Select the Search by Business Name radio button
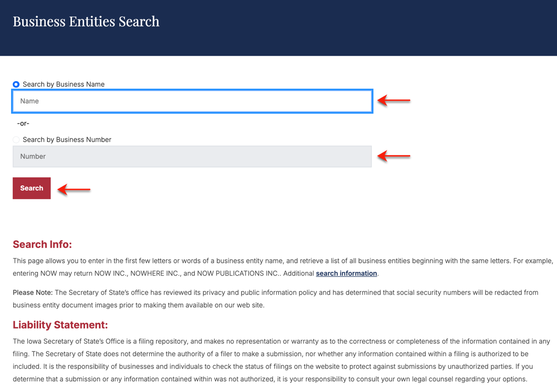557x392 pixels. (x=16, y=84)
